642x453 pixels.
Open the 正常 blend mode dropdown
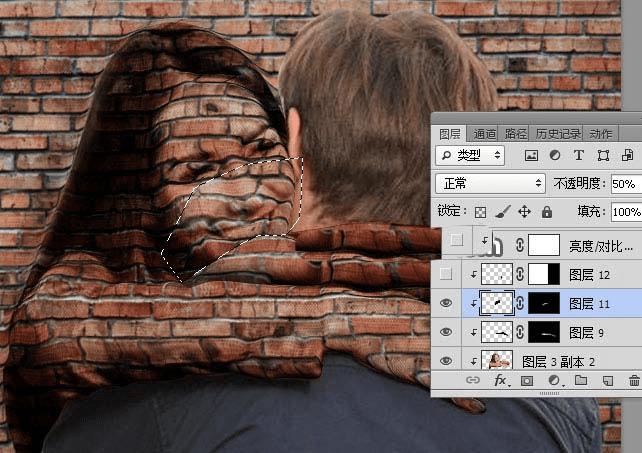tap(490, 183)
